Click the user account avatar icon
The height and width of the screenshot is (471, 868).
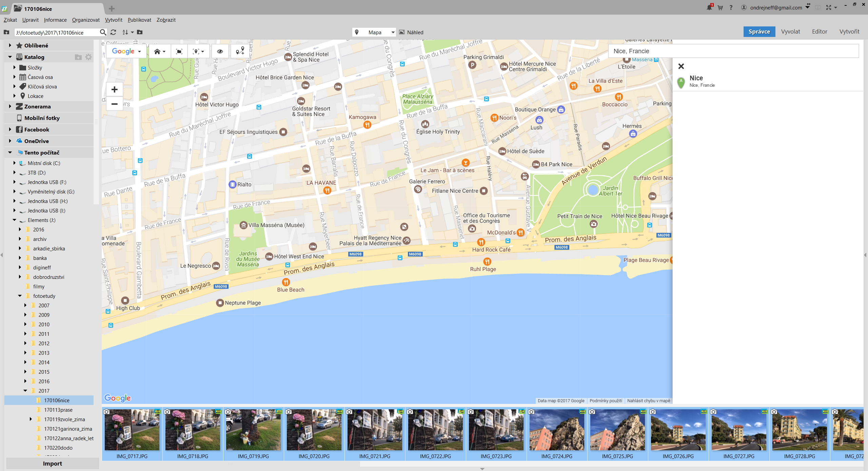[x=744, y=7]
